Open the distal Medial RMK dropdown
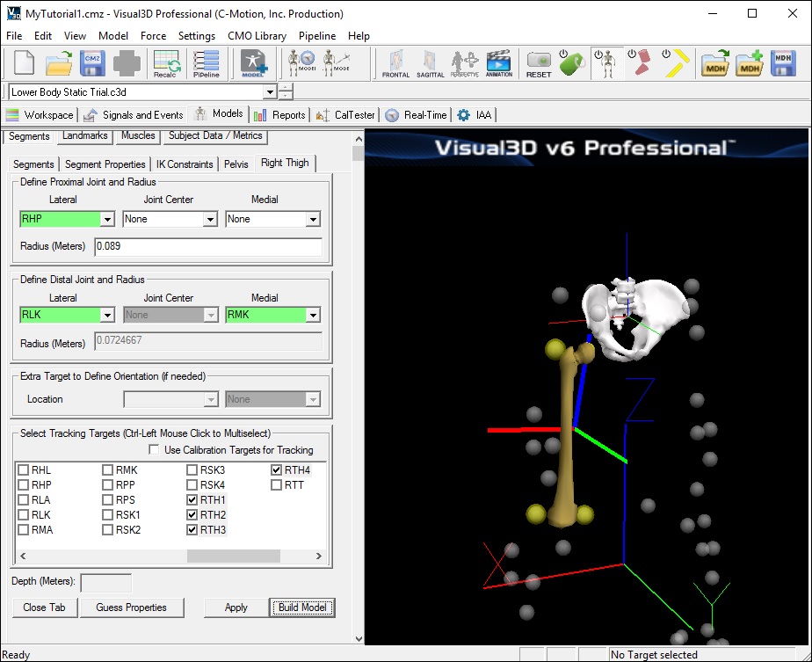 tap(313, 316)
